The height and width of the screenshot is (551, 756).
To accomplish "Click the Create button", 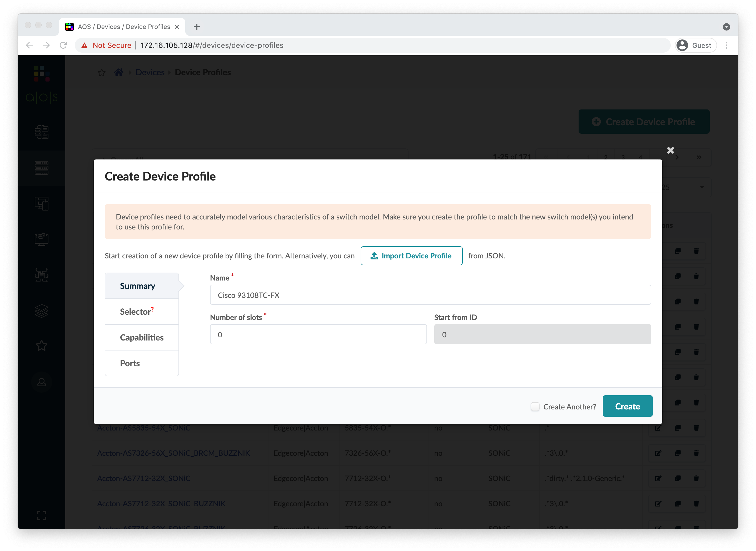I will coord(627,406).
